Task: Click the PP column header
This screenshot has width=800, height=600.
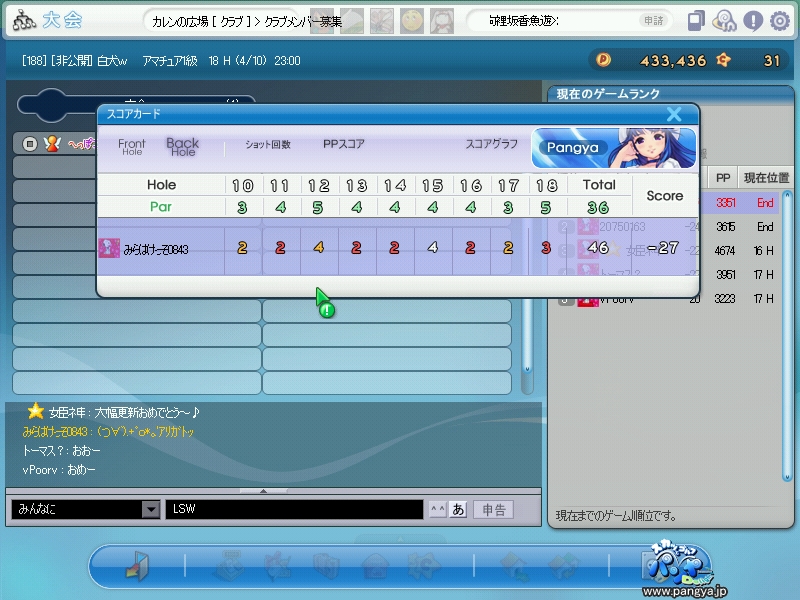Action: (723, 178)
